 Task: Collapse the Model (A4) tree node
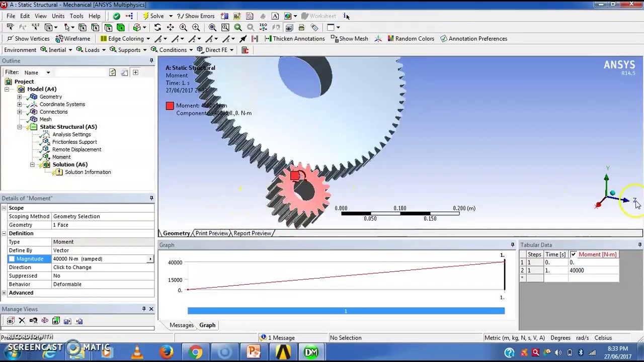7,89
